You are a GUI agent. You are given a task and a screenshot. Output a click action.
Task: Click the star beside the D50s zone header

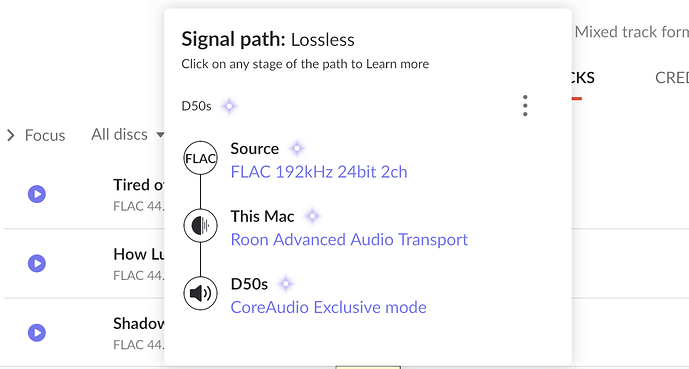click(x=229, y=106)
